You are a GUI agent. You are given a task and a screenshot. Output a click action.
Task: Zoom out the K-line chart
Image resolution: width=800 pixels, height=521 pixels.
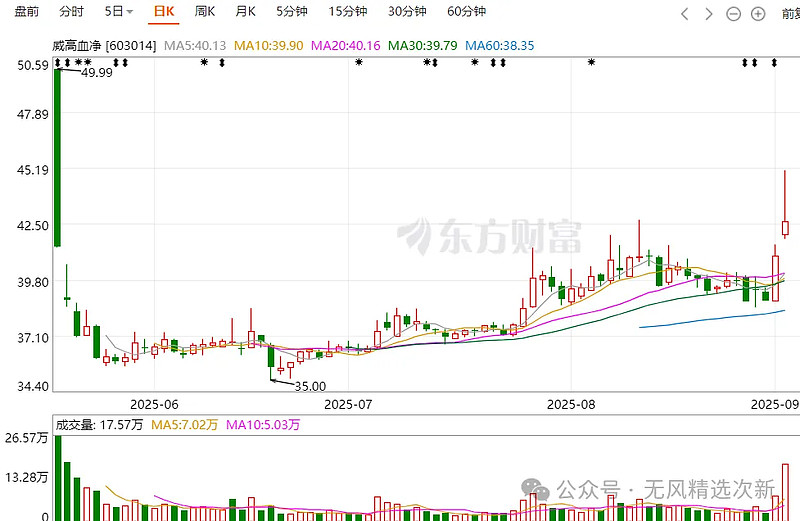click(x=733, y=13)
